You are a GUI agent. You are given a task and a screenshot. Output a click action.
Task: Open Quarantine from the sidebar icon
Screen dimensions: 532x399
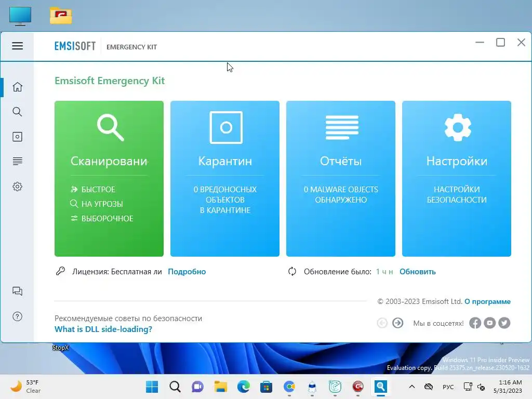17,137
